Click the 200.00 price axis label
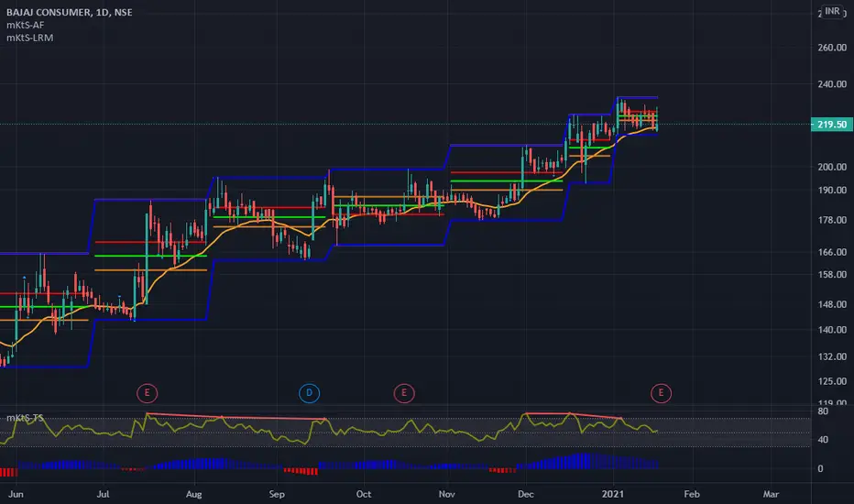This screenshot has height=504, width=854. (x=832, y=167)
